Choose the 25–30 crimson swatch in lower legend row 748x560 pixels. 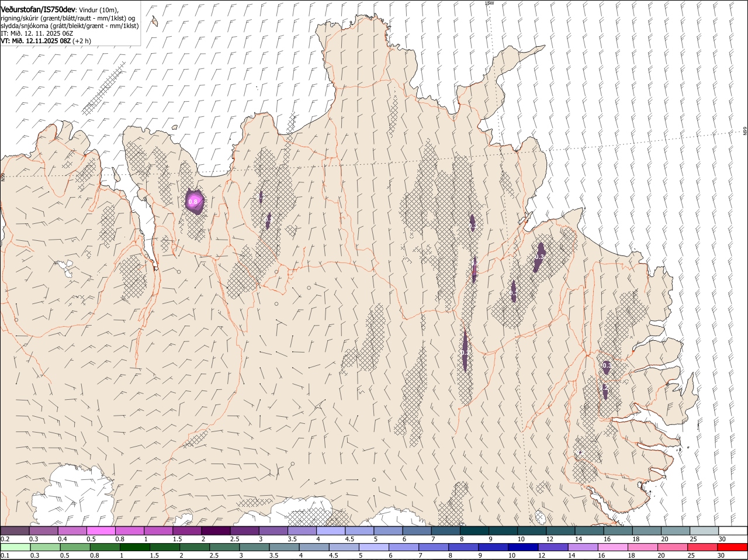(x=702, y=547)
